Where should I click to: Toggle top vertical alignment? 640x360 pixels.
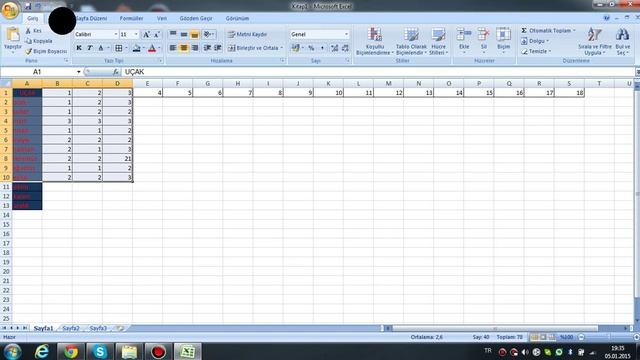pyautogui.click(x=173, y=34)
